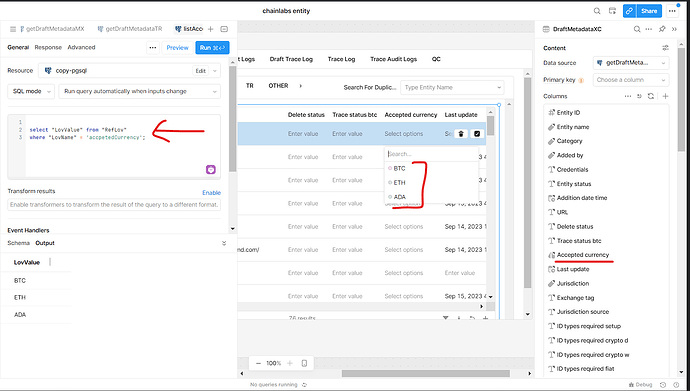
Task: Zoom out canvas with minus icon
Action: tap(258, 363)
